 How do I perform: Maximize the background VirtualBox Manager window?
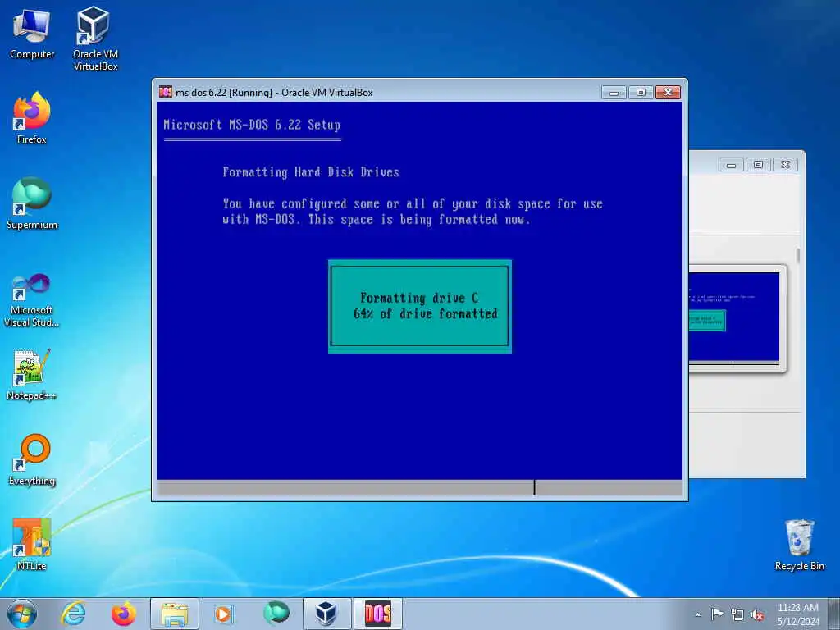click(x=758, y=164)
